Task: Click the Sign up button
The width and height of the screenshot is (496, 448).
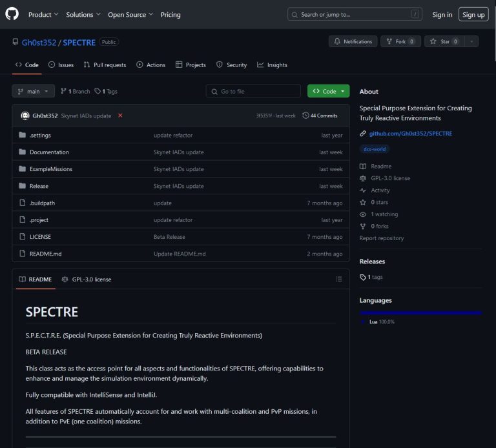Action: [473, 14]
